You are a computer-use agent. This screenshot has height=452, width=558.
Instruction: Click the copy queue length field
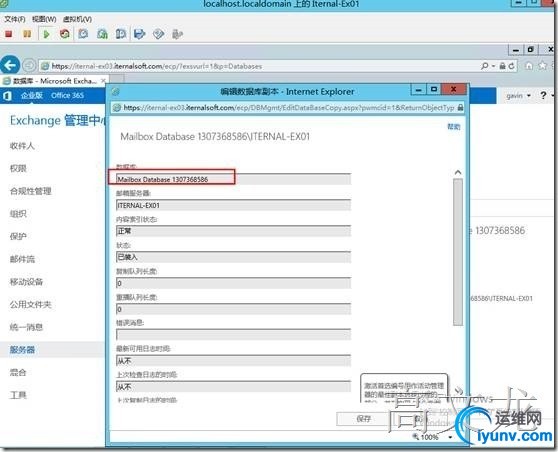[x=233, y=283]
